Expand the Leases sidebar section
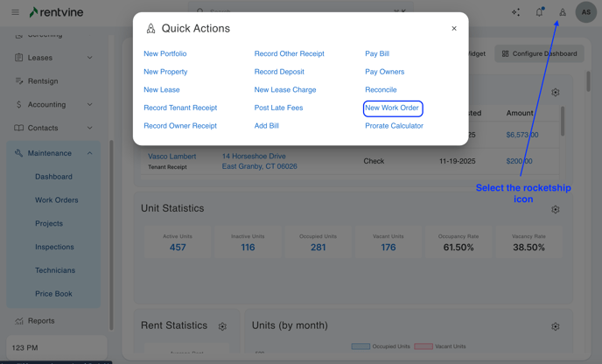 pos(89,58)
